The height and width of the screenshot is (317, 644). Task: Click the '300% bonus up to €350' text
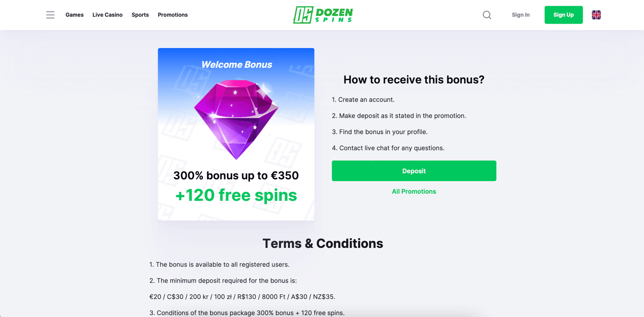[236, 175]
